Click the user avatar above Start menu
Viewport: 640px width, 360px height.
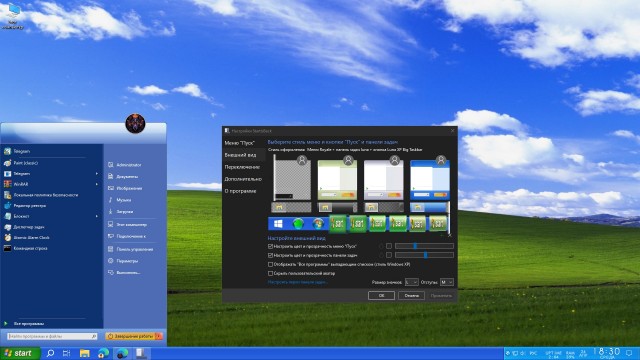pyautogui.click(x=135, y=123)
